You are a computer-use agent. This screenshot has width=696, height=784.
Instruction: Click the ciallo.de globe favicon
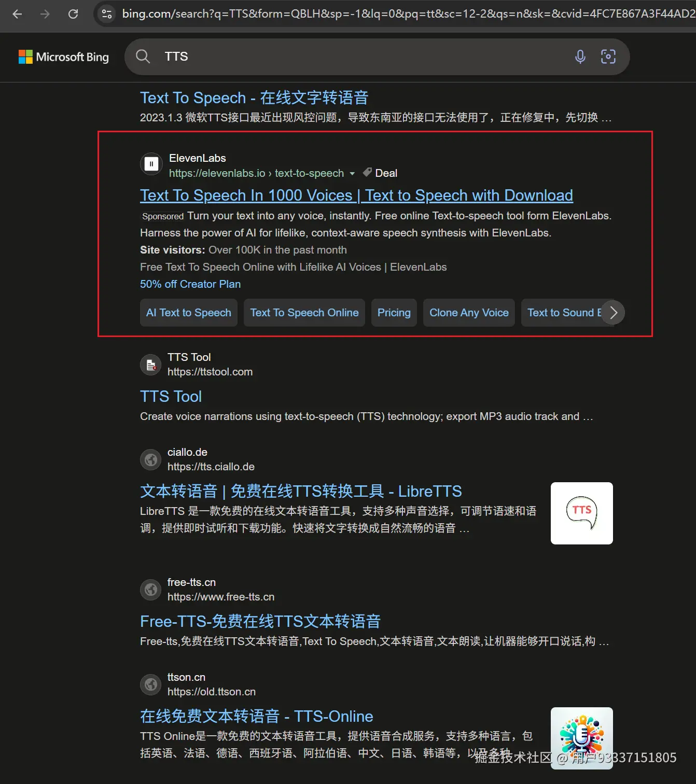pos(151,459)
